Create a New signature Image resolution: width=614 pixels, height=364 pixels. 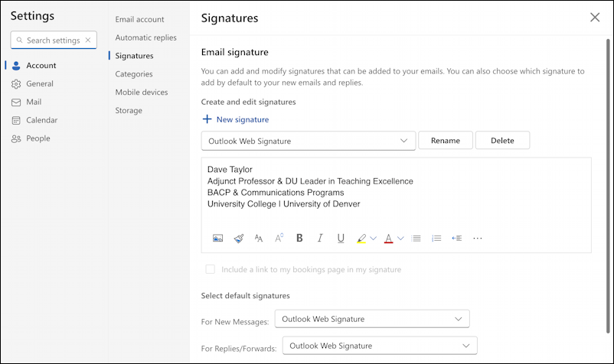[235, 119]
